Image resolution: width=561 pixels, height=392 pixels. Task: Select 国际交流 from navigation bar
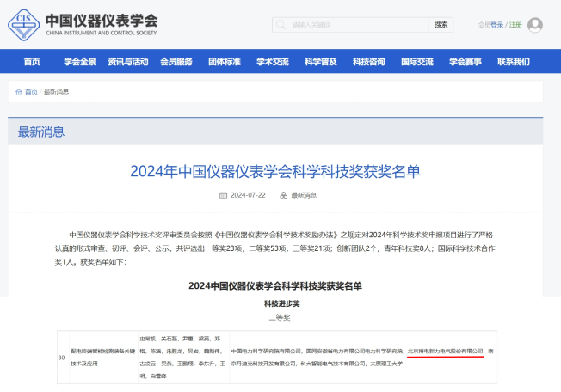coord(417,62)
